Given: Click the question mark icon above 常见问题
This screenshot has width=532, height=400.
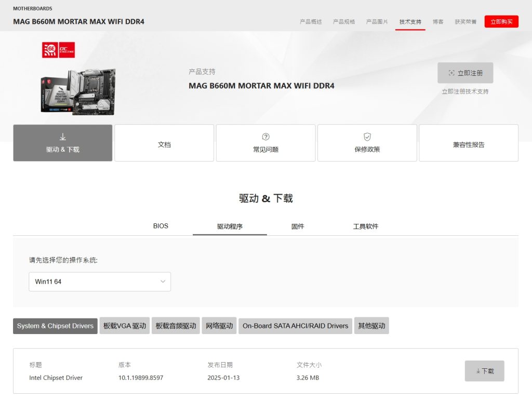Looking at the screenshot, I should (265, 137).
